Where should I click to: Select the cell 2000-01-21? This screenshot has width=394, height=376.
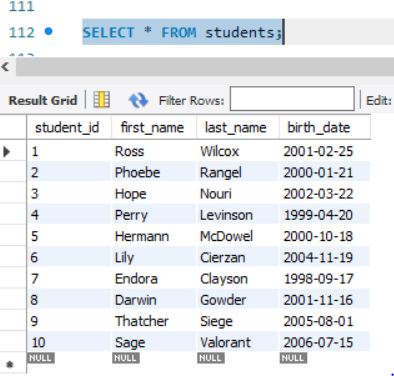point(325,173)
